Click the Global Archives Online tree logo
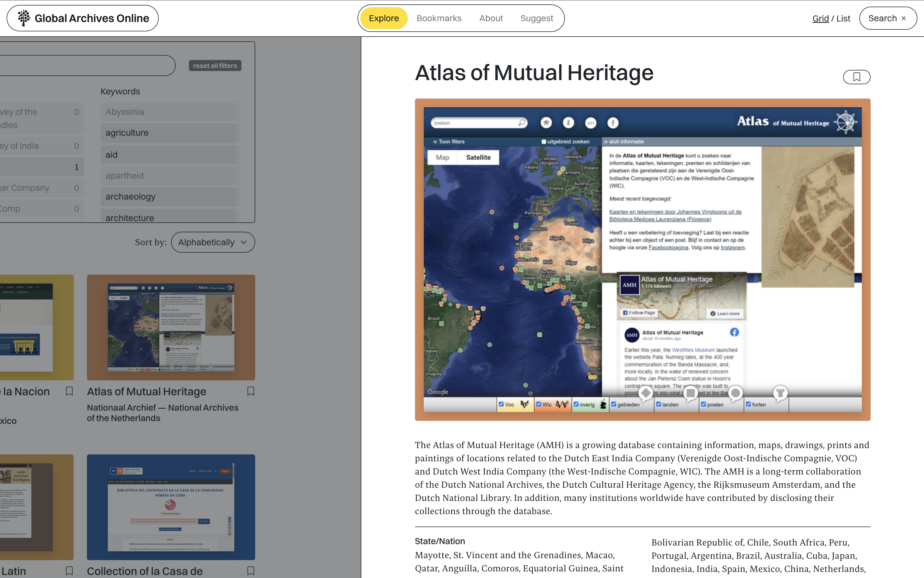The width and height of the screenshot is (924, 578). [24, 18]
